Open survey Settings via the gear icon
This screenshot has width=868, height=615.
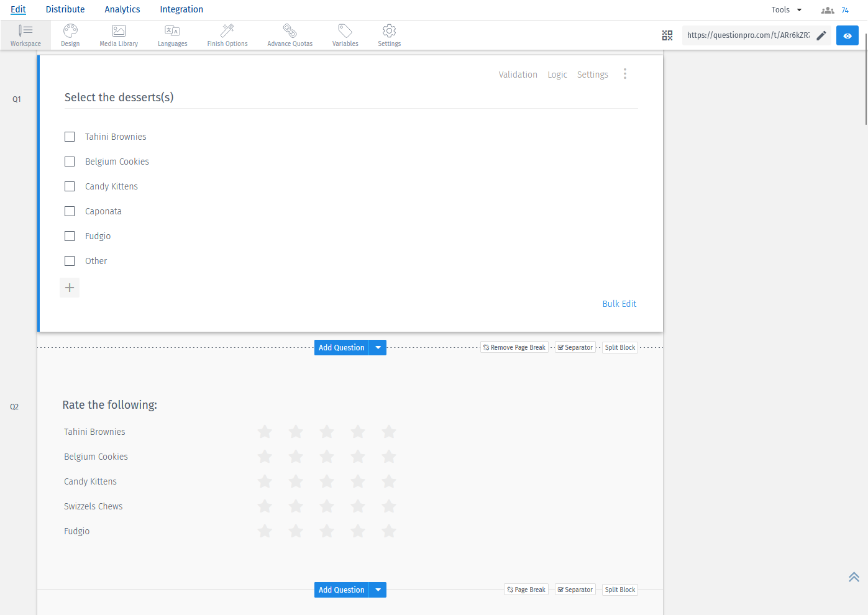[389, 34]
